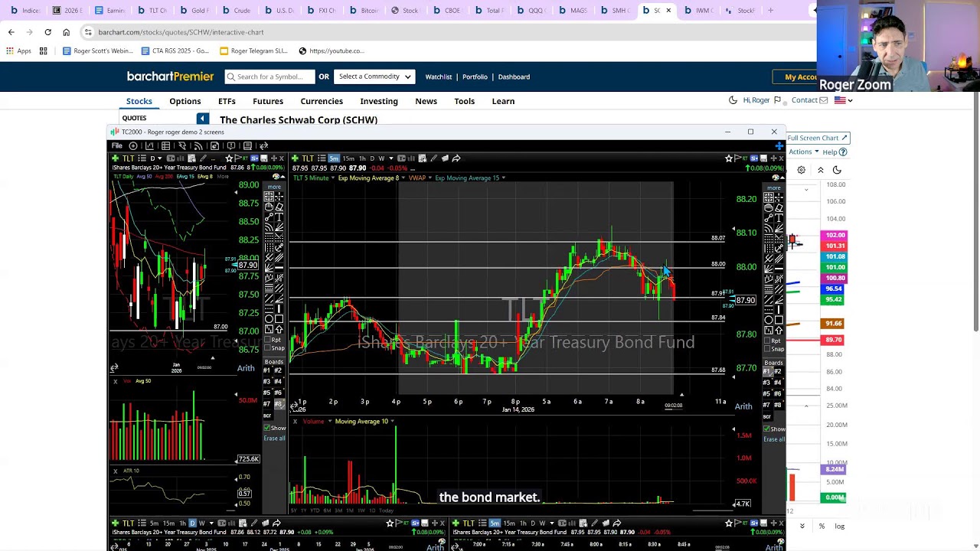Toggle dark mode moon icon beside Hi, Roger

pos(733,100)
